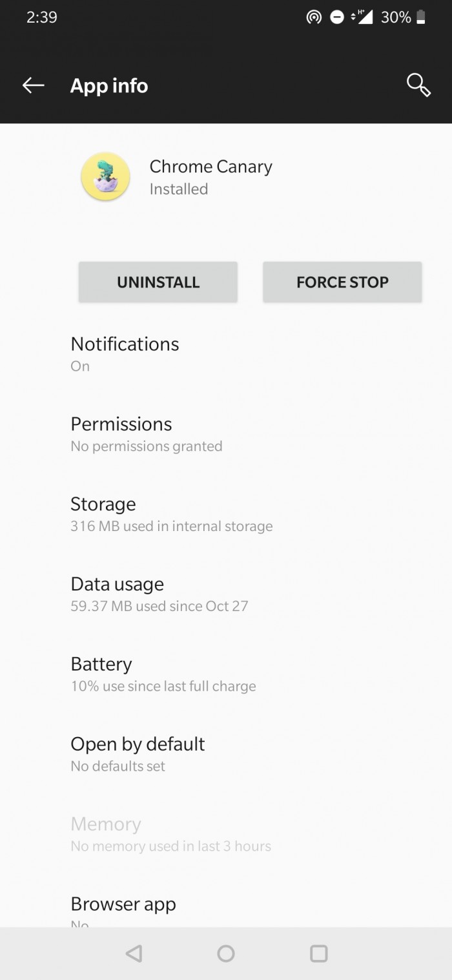452x980 pixels.
Task: Tap the do not disturb icon
Action: pos(336,17)
